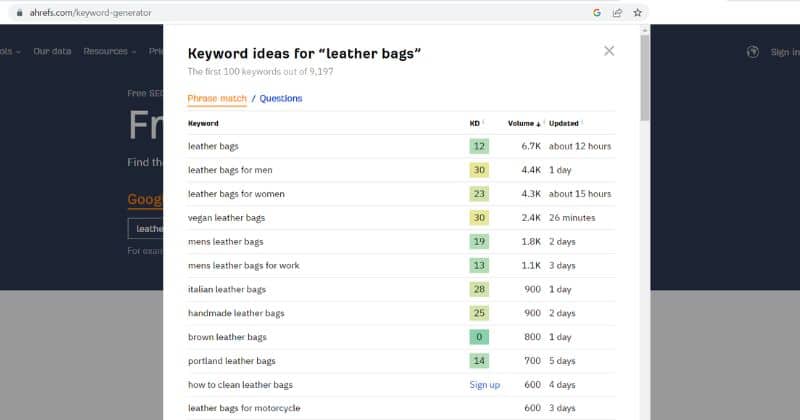Image resolution: width=800 pixels, height=420 pixels.
Task: Select the keyword 'how to clean leather bags'
Action: tap(240, 385)
